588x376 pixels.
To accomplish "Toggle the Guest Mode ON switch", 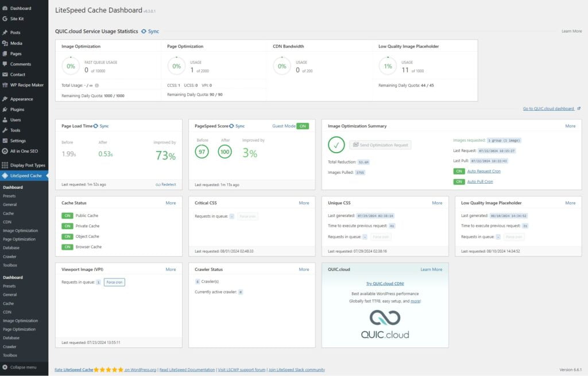I will pos(303,126).
